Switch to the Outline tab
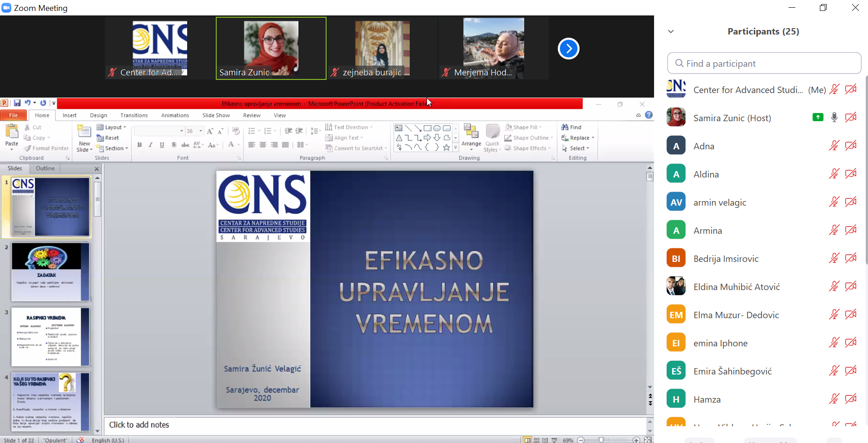The image size is (868, 443). click(45, 168)
